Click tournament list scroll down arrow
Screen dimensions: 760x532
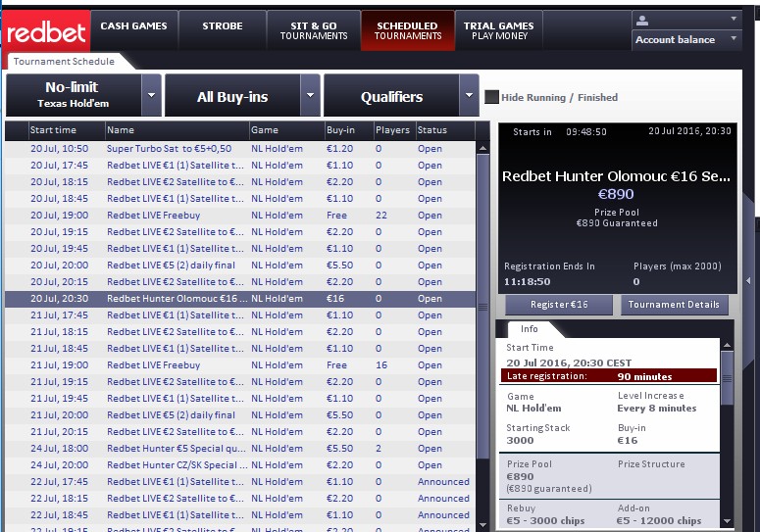tap(482, 525)
